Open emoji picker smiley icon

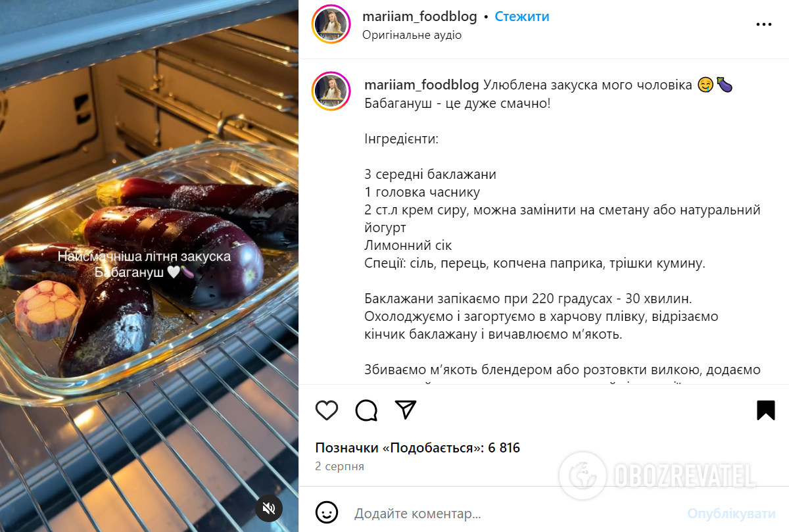[327, 513]
